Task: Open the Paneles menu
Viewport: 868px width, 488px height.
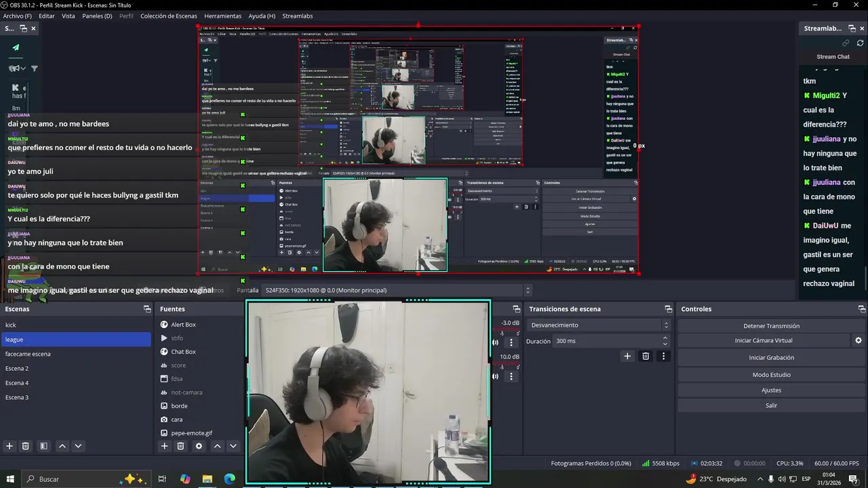Action: (x=97, y=16)
